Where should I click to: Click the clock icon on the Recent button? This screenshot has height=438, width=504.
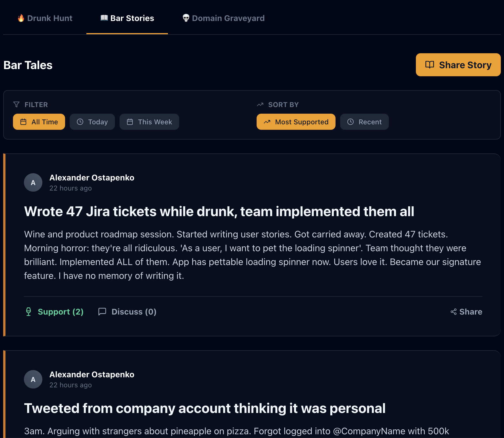[x=350, y=122]
